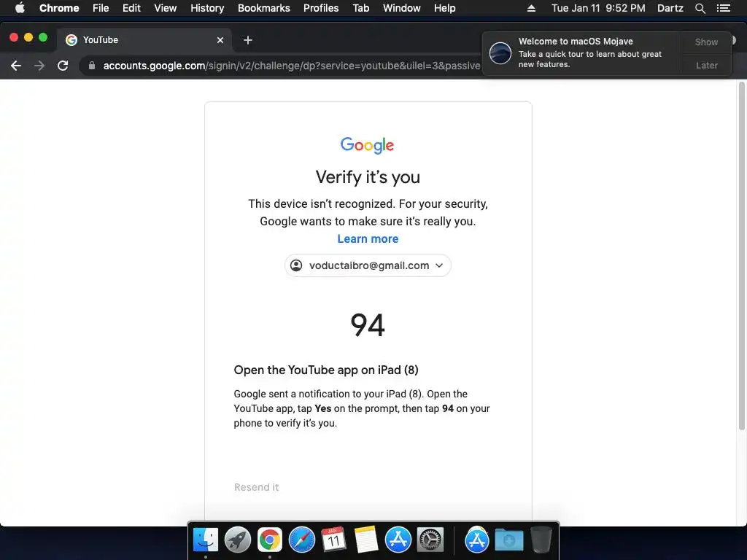Click the date and time in menu bar
This screenshot has height=560, width=747.
598,8
